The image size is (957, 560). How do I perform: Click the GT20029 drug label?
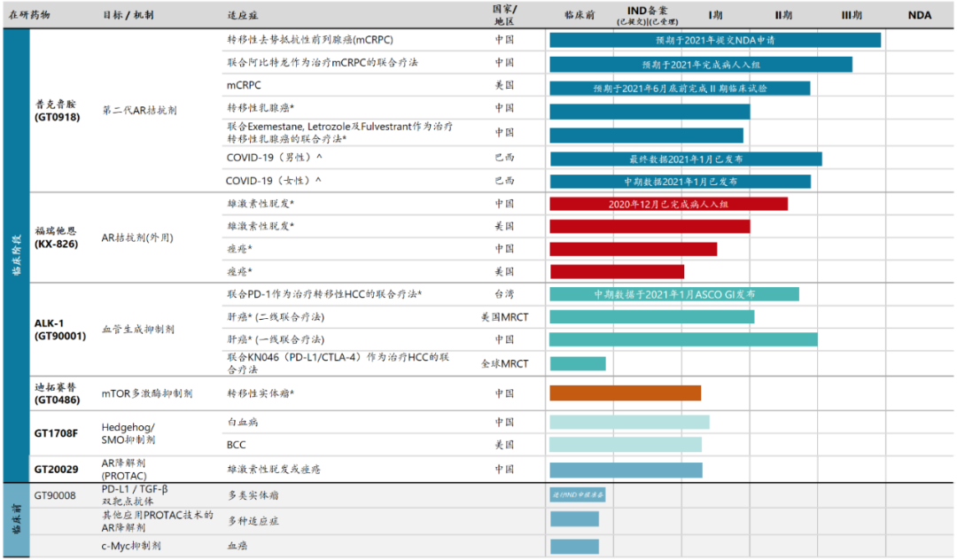pos(56,469)
